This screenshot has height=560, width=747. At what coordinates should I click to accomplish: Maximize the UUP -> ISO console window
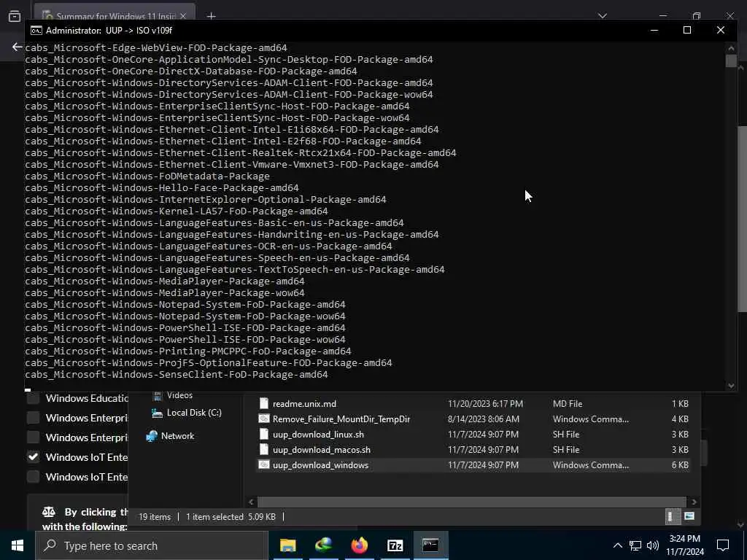[687, 30]
